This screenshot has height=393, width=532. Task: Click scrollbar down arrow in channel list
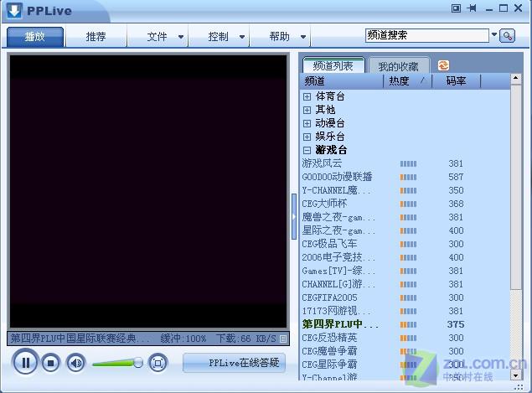516,375
